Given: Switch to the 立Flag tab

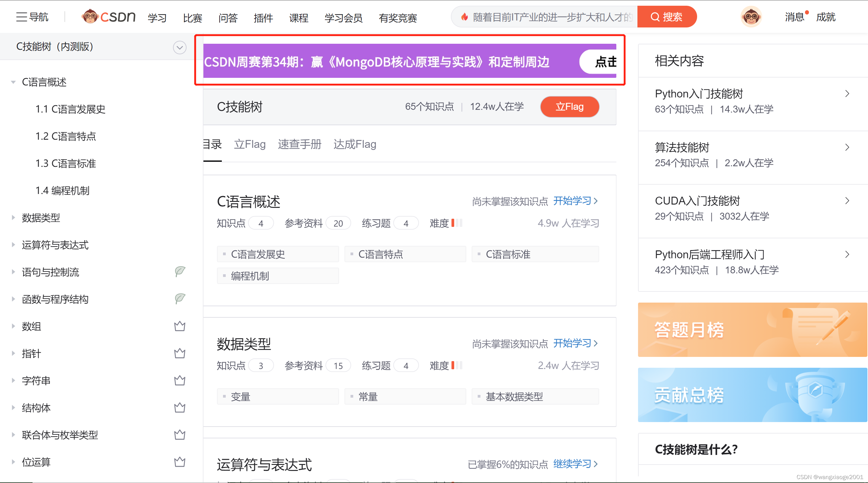Looking at the screenshot, I should (x=250, y=145).
